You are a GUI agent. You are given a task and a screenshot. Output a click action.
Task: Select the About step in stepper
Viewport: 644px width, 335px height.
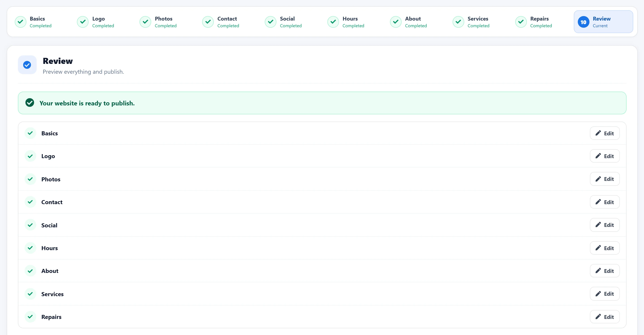point(415,22)
